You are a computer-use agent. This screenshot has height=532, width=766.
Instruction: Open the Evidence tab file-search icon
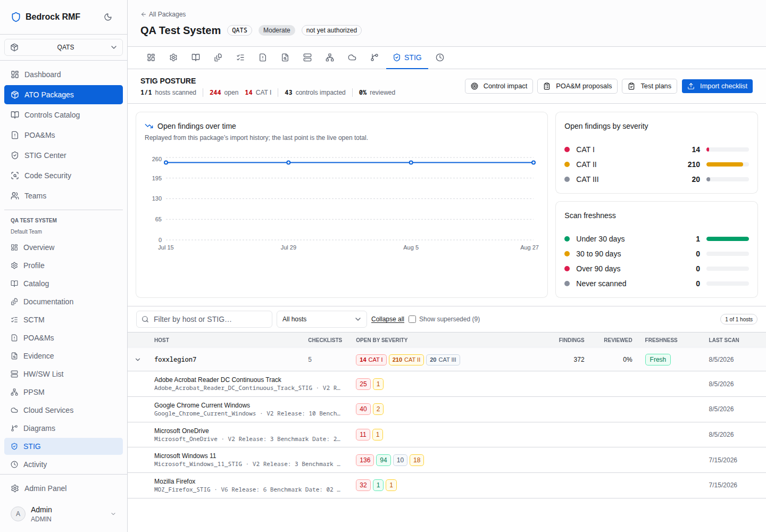pos(285,57)
